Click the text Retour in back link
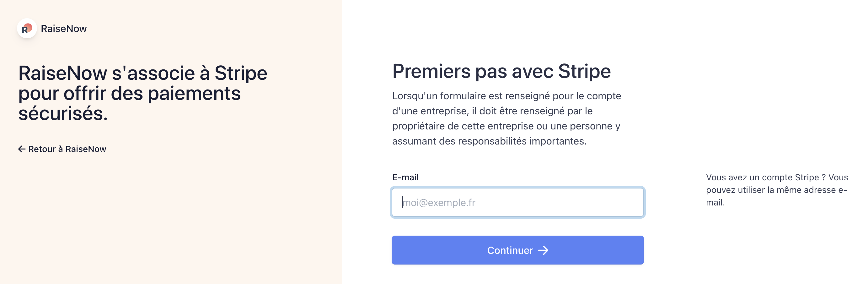The image size is (868, 284). click(x=42, y=149)
